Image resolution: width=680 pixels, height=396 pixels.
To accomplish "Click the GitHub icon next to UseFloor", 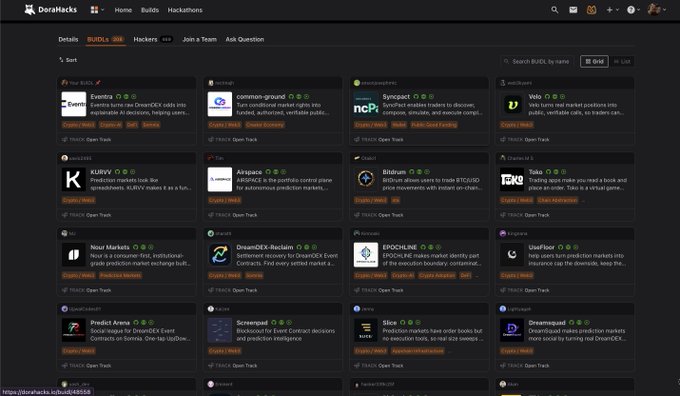I will click(x=560, y=247).
